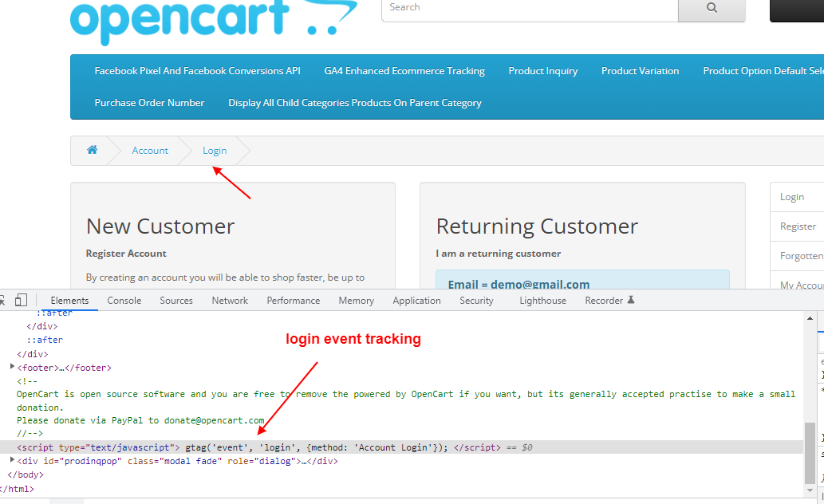
Task: Open GA4 Enhanced Ecommerce Tracking menu
Action: click(x=404, y=71)
